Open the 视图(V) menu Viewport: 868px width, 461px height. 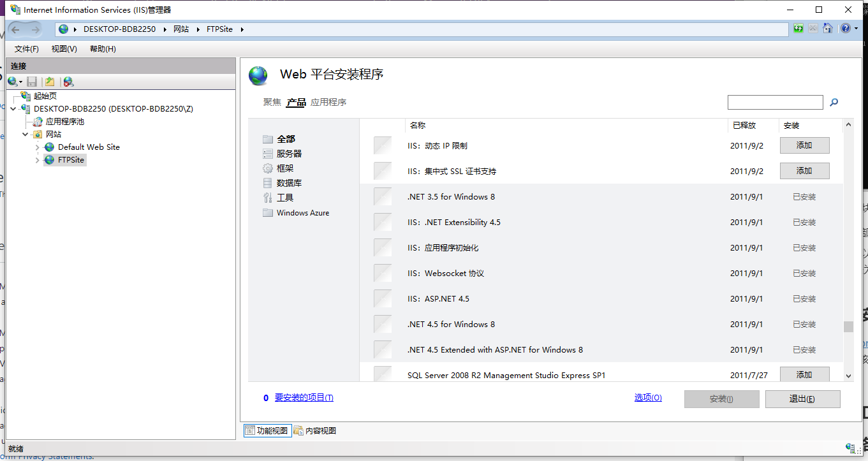coord(64,49)
